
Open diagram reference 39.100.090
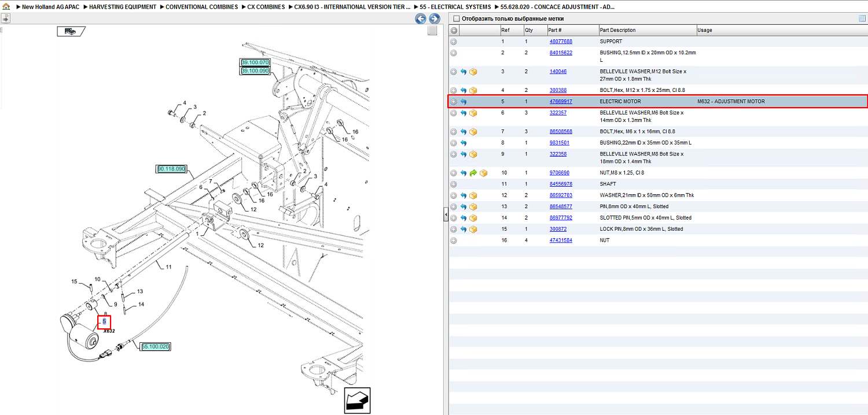point(255,71)
